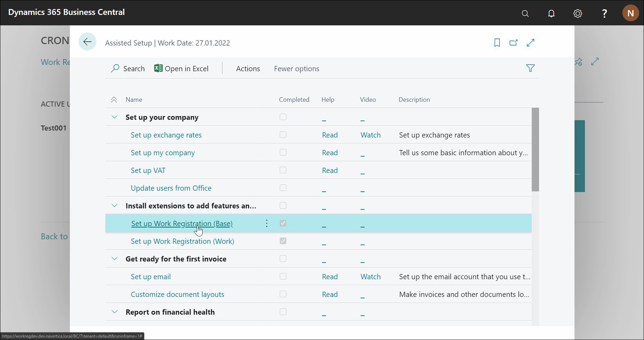Open the help question mark
The height and width of the screenshot is (340, 644).
(604, 14)
